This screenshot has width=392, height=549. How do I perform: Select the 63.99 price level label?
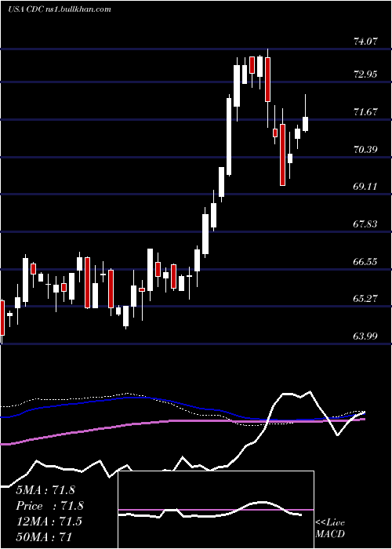point(365,336)
